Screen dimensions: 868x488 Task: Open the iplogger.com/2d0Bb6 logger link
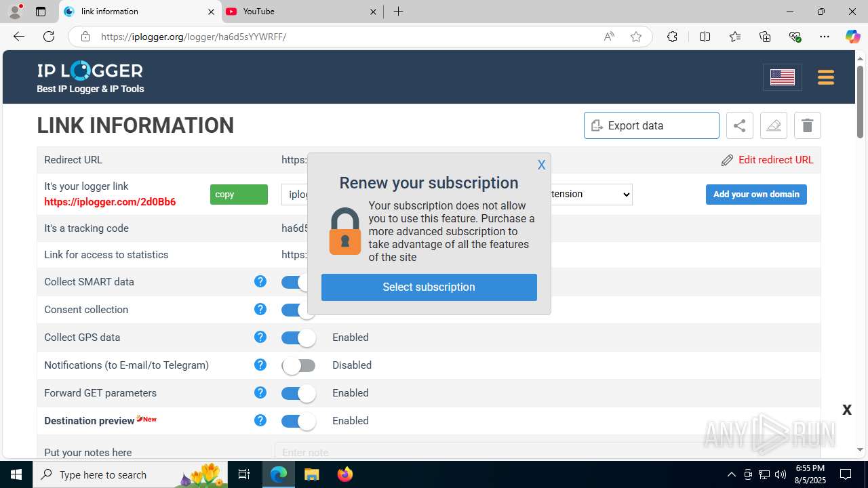tap(110, 202)
